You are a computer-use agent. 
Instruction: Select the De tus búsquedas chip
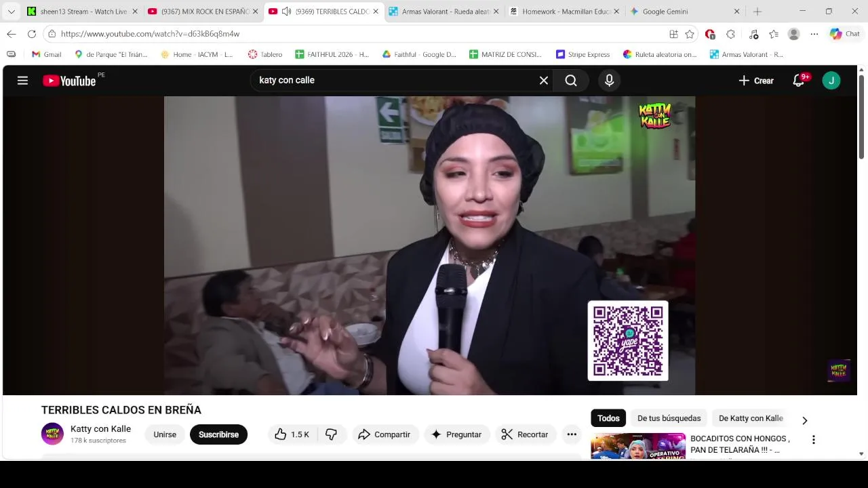coord(669,418)
